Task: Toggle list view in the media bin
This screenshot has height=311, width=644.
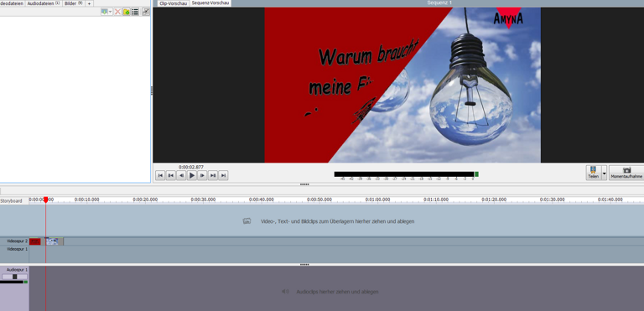Action: coord(135,12)
